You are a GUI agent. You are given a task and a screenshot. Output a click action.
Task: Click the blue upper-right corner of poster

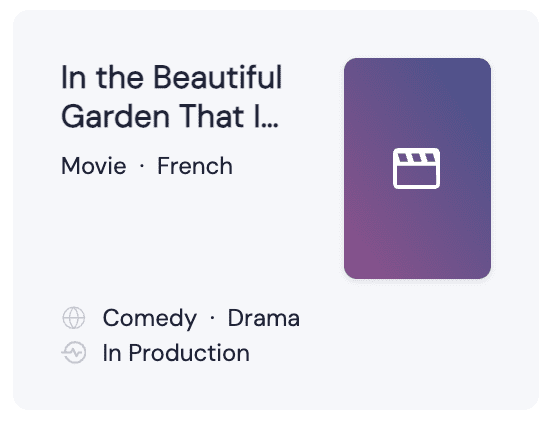(x=474, y=75)
